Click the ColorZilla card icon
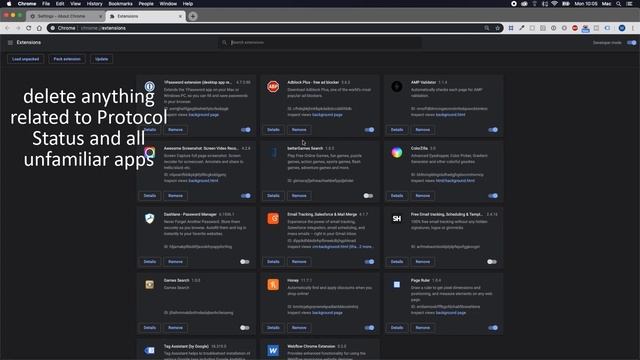This screenshot has width=640, height=360. [397, 153]
